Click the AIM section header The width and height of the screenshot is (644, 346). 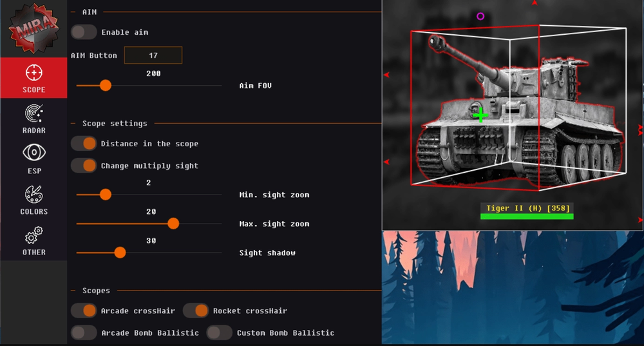(x=90, y=12)
